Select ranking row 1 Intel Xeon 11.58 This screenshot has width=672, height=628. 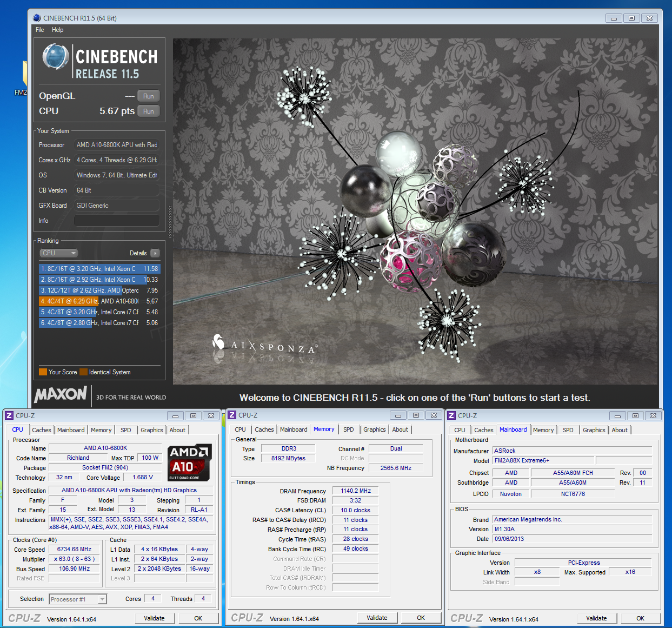[99, 269]
